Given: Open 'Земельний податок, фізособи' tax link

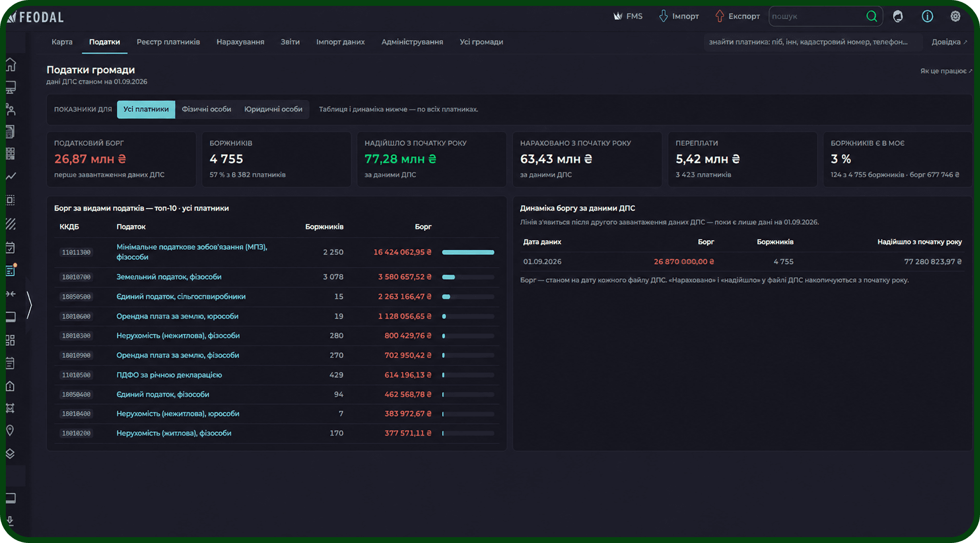Looking at the screenshot, I should coord(169,277).
